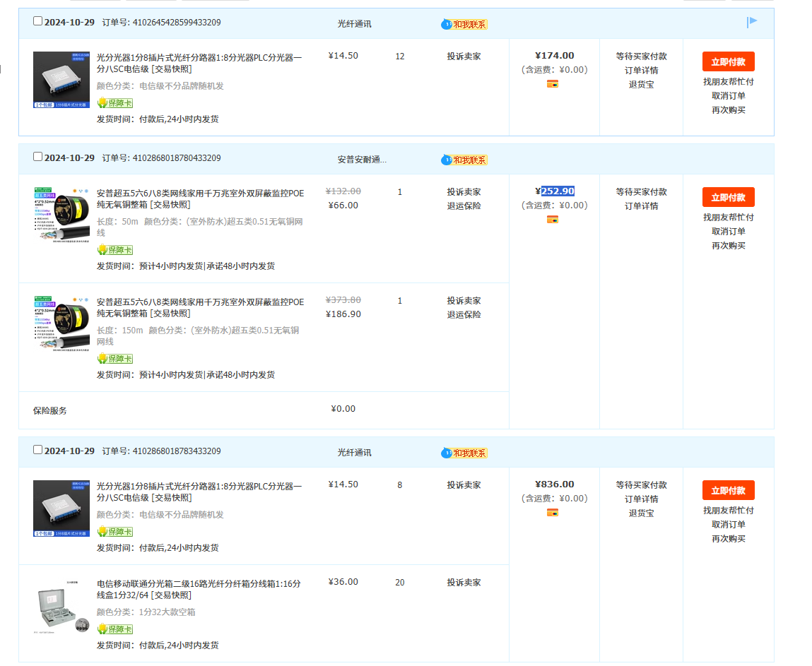Click the 保障卡 badge on the 50m network cable item
Image resolution: width=812 pixels, height=666 pixels.
click(x=115, y=250)
